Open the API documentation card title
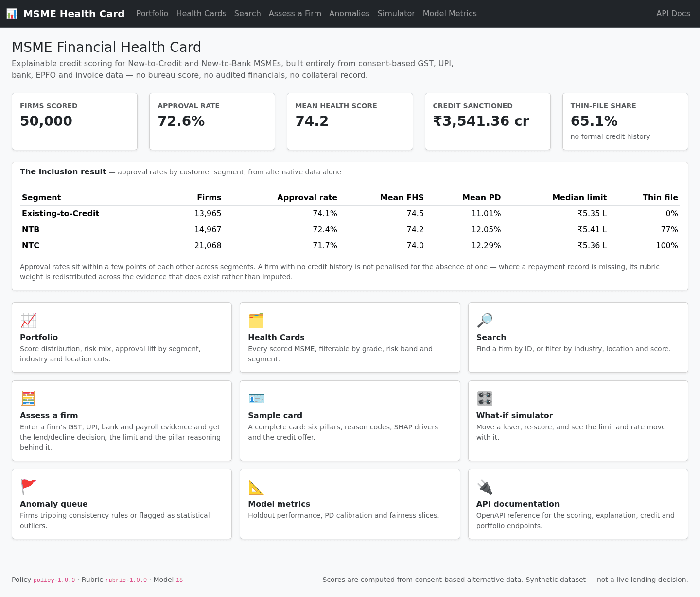 tap(518, 504)
